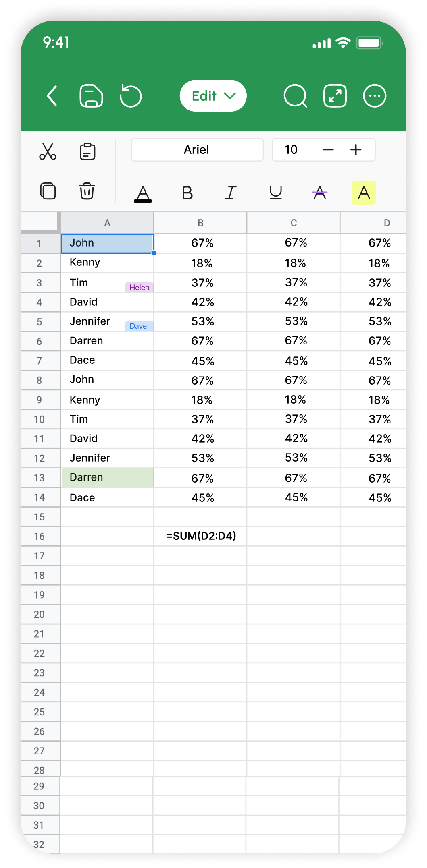Cut selection with the scissors icon
The height and width of the screenshot is (868, 427).
click(x=48, y=151)
